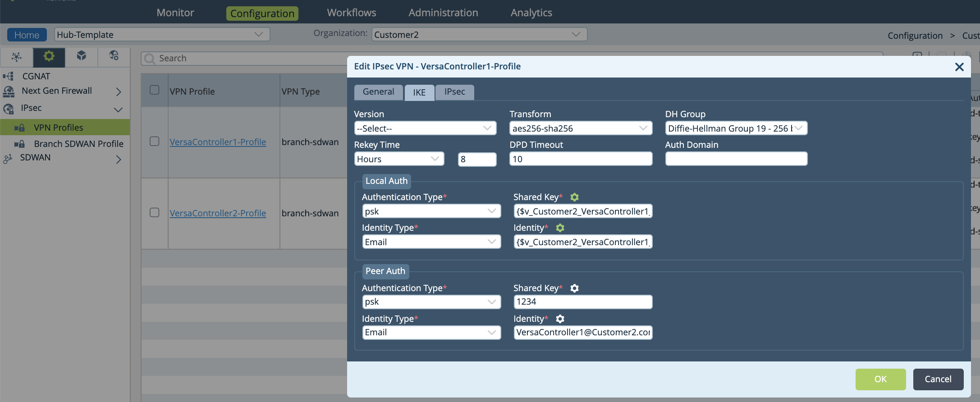
Task: Collapse the IPsec menu section
Action: coord(118,110)
